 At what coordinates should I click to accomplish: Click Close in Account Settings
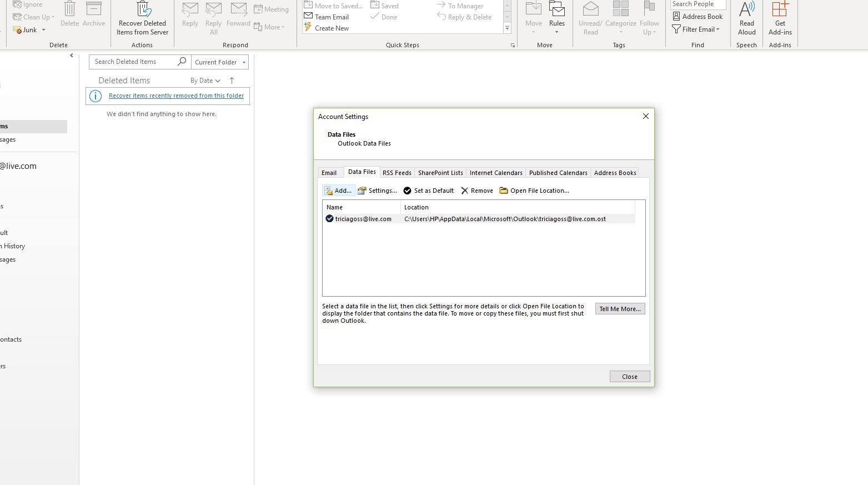[x=630, y=377]
